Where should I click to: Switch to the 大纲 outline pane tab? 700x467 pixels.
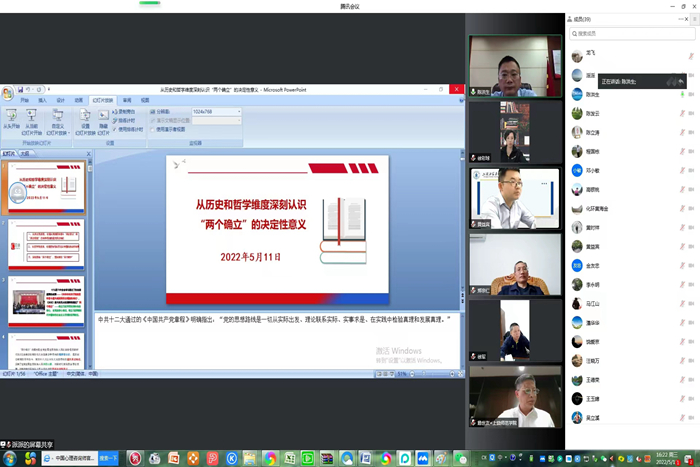coord(25,154)
